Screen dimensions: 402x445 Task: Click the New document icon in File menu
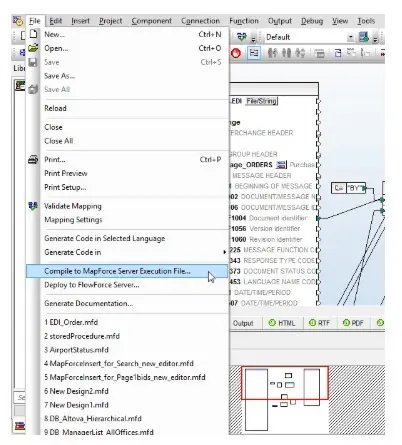coord(33,34)
